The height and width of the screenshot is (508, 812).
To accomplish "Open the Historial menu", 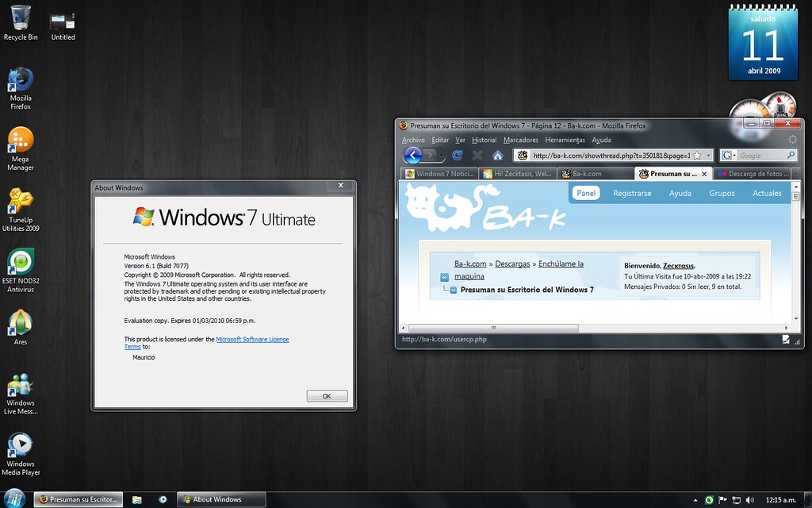I will (x=485, y=140).
